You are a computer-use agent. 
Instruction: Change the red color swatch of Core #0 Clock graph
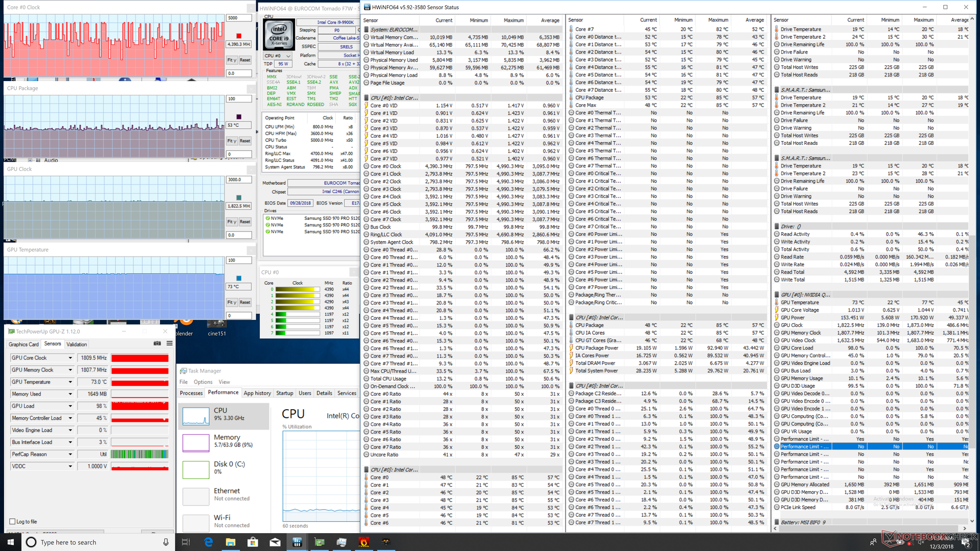coord(238,36)
